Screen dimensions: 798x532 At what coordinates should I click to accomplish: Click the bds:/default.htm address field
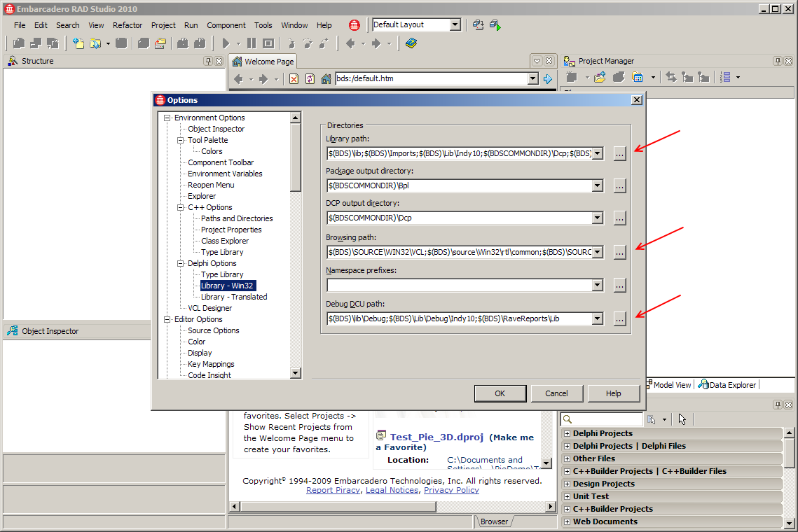click(x=432, y=79)
